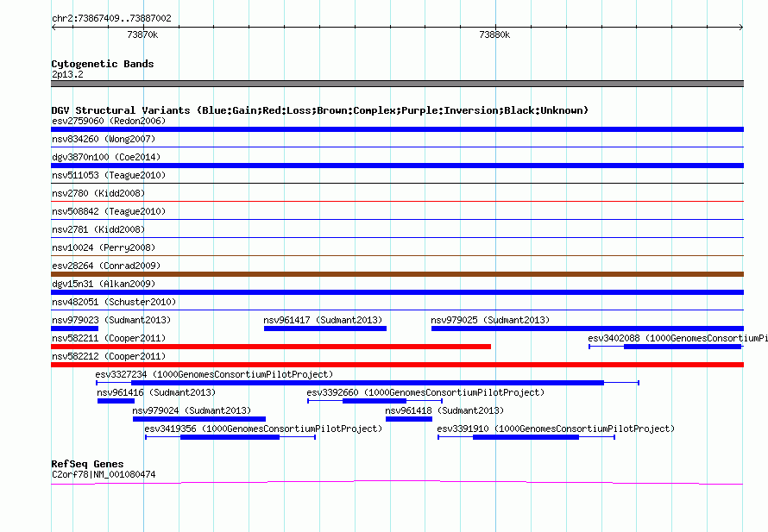Click the brown esv28264 (Conrad2009) complex bar
The height and width of the screenshot is (532, 768).
(x=397, y=274)
